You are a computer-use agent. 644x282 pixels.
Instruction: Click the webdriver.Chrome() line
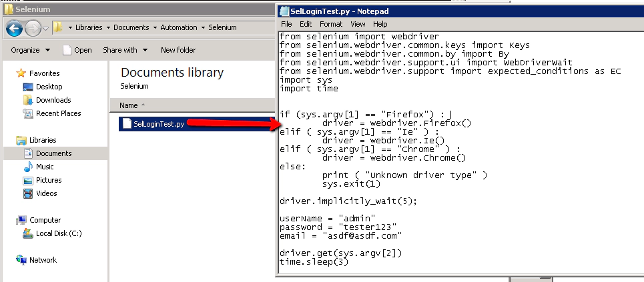tap(394, 158)
